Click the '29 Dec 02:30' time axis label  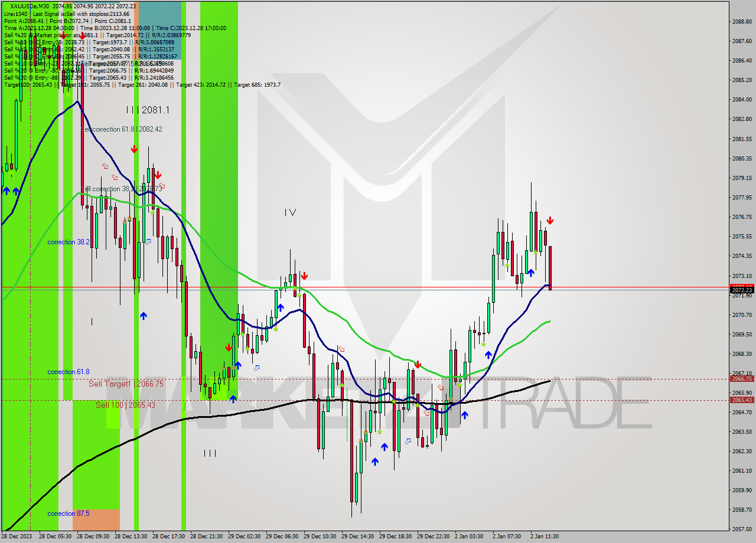pyautogui.click(x=244, y=537)
